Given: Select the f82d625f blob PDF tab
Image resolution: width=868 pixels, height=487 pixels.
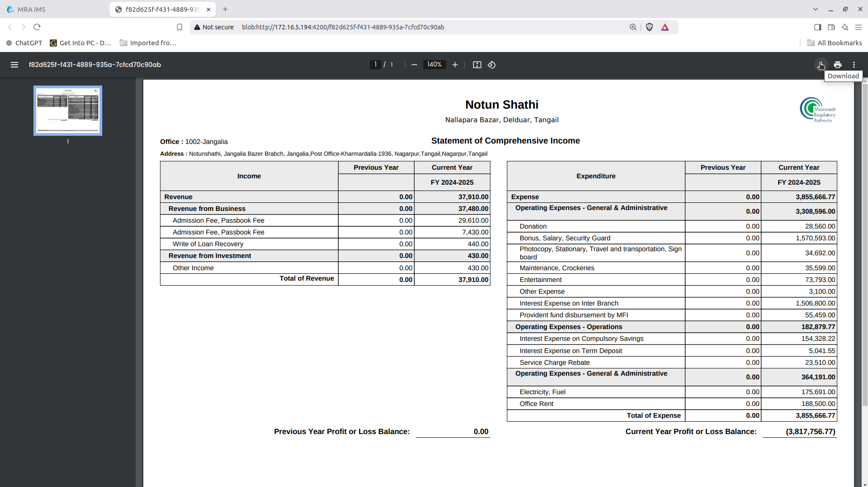Looking at the screenshot, I should tap(162, 10).
